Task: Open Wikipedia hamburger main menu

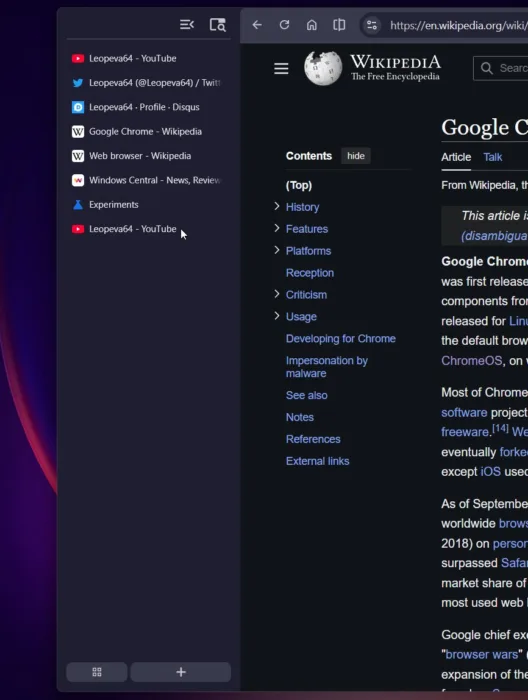Action: [281, 69]
